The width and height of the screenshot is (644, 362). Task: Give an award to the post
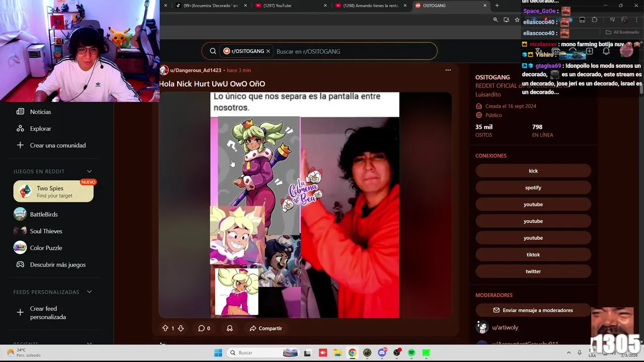229,328
